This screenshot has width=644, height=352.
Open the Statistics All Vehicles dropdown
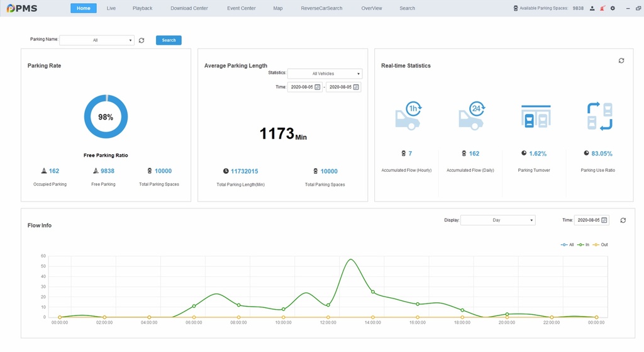tap(325, 74)
